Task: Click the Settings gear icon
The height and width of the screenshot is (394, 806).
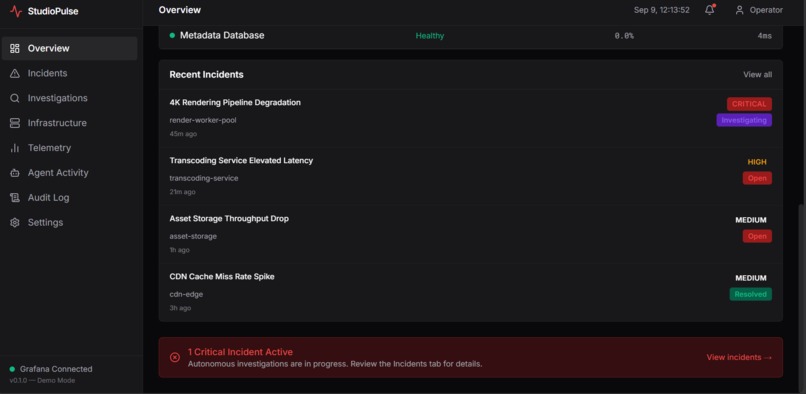Action: [x=15, y=222]
